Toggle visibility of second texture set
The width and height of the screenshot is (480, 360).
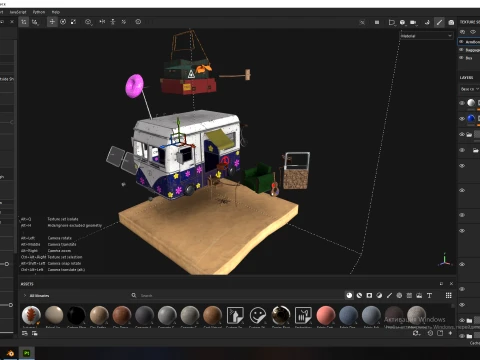[x=462, y=50]
